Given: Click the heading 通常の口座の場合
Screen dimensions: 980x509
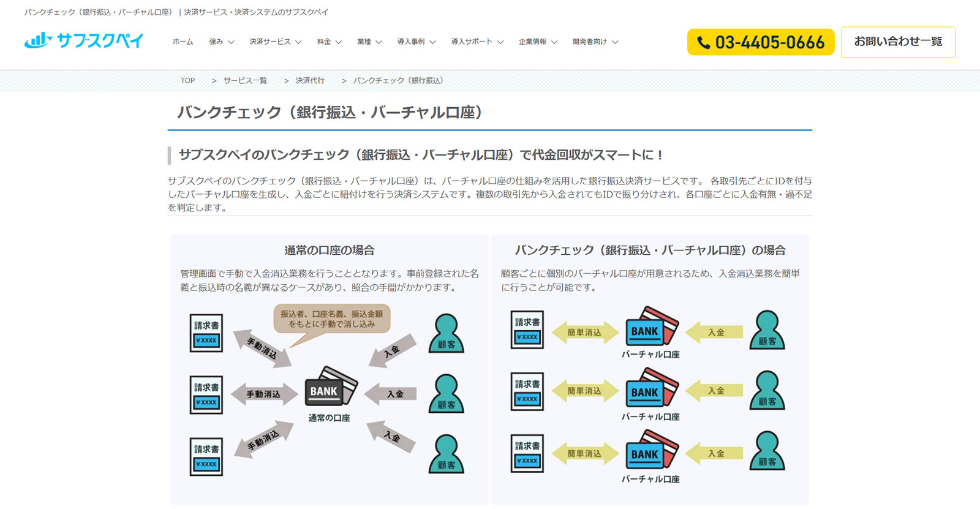Looking at the screenshot, I should pos(330,250).
